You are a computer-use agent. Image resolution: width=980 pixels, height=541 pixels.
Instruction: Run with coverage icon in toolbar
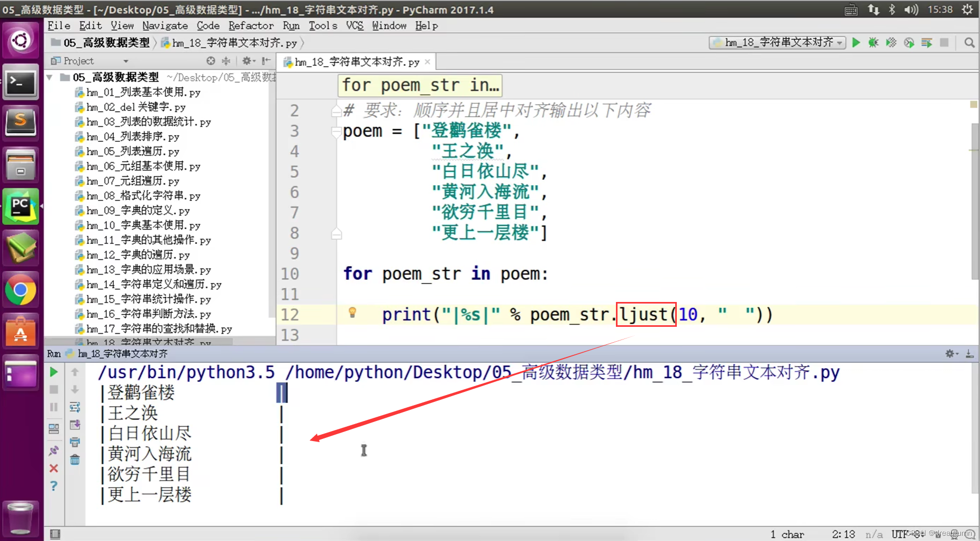click(891, 43)
